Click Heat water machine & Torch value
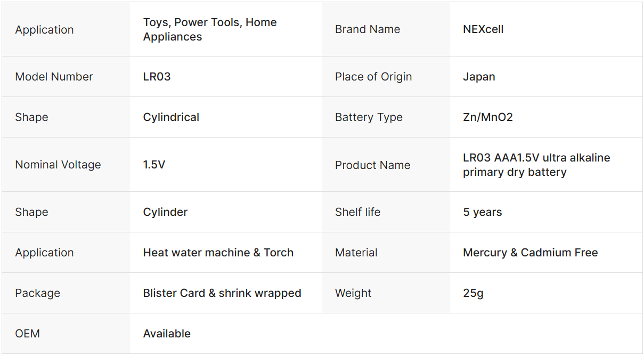644x355 pixels. [x=218, y=253]
